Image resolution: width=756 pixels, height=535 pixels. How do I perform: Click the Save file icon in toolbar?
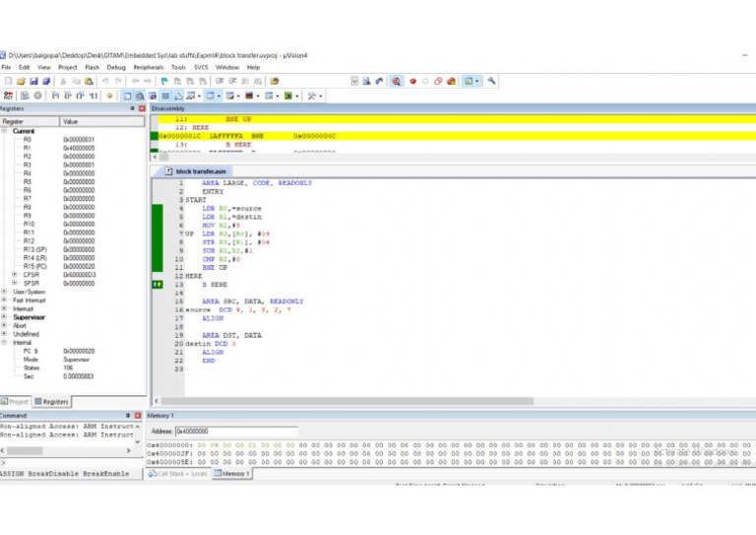pos(32,81)
